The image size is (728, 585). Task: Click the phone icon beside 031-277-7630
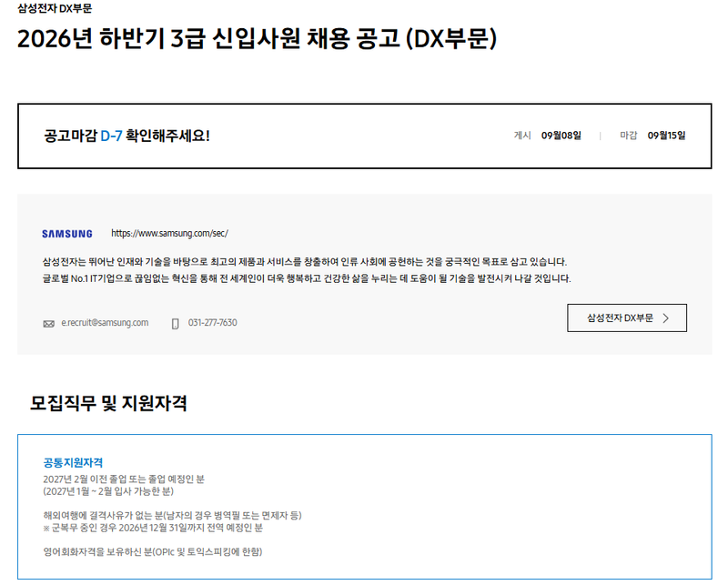click(x=175, y=324)
